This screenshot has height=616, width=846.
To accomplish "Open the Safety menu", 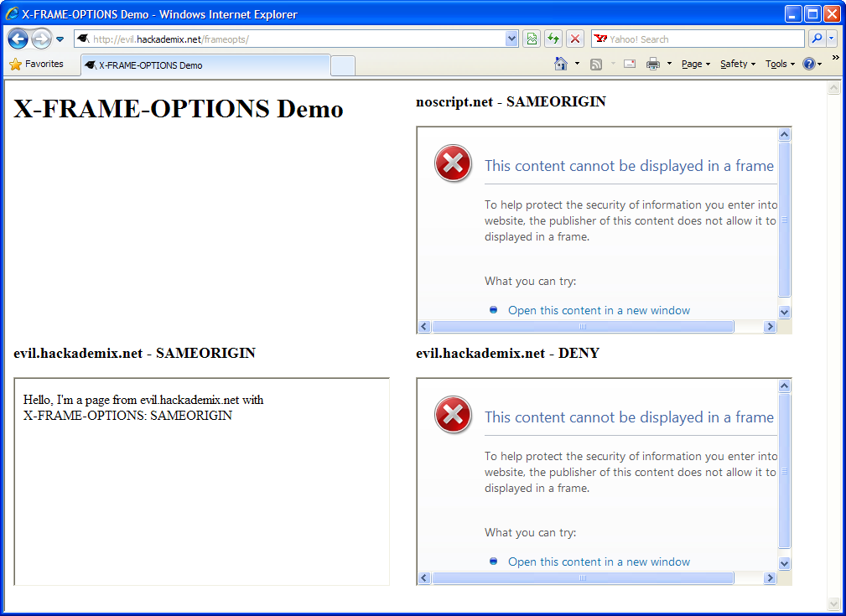I will [738, 64].
